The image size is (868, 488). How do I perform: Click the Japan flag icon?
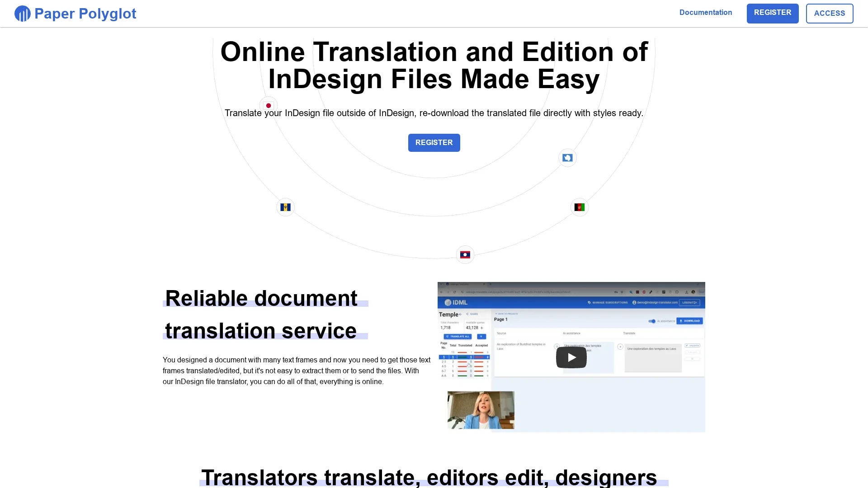[x=269, y=106]
